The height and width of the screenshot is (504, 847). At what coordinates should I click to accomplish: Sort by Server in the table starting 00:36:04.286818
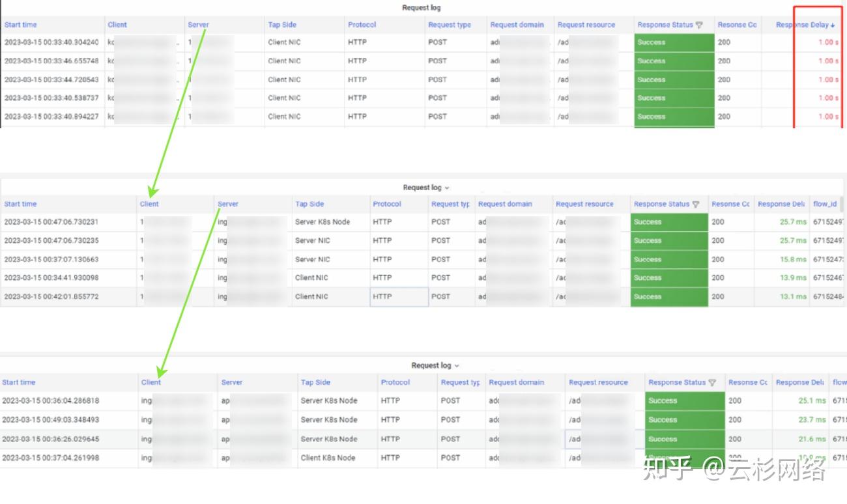[x=232, y=382]
